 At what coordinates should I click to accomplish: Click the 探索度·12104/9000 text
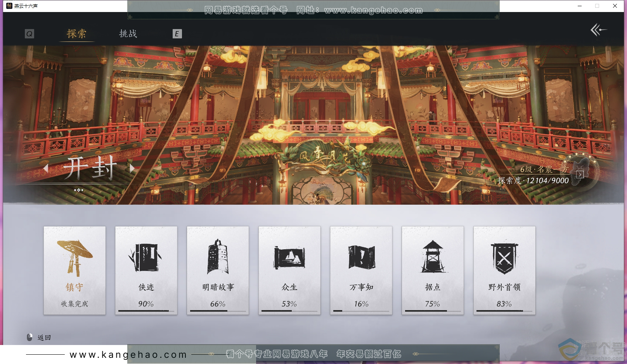pos(533,181)
